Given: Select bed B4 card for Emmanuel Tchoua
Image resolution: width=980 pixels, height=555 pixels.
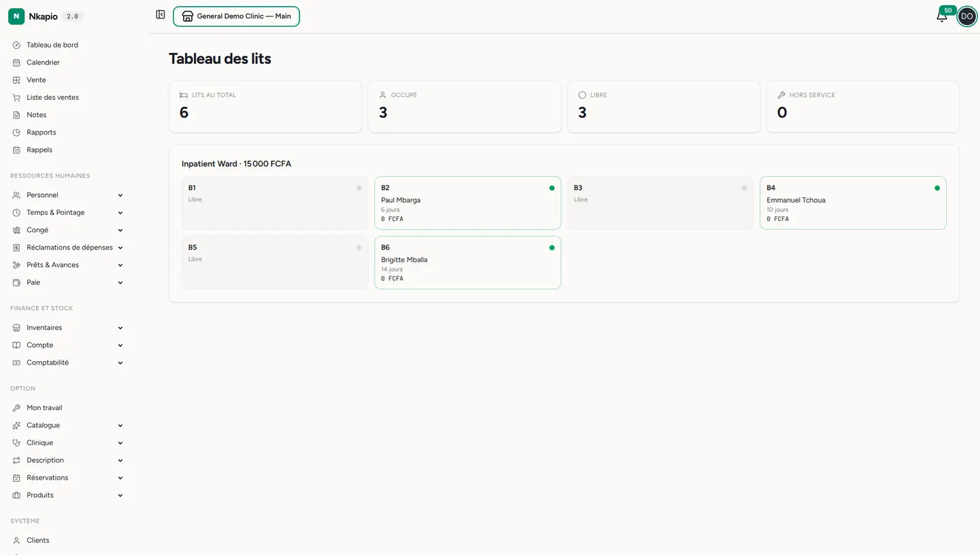Looking at the screenshot, I should point(853,203).
